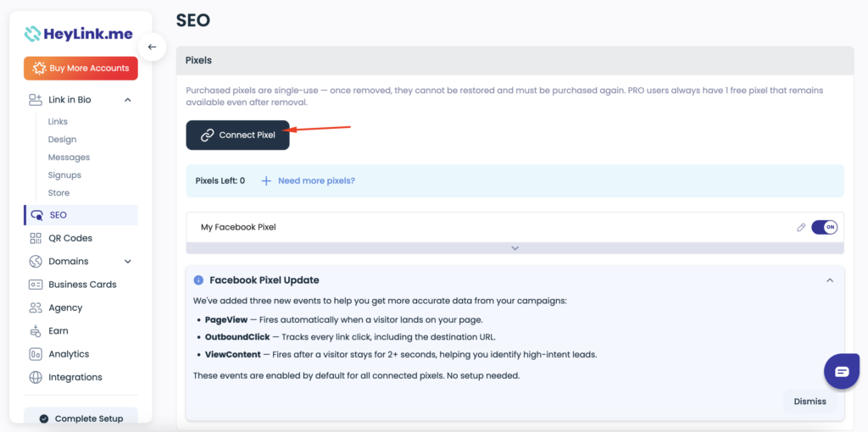Click the Business Cards icon
This screenshot has height=432, width=868.
coord(36,285)
